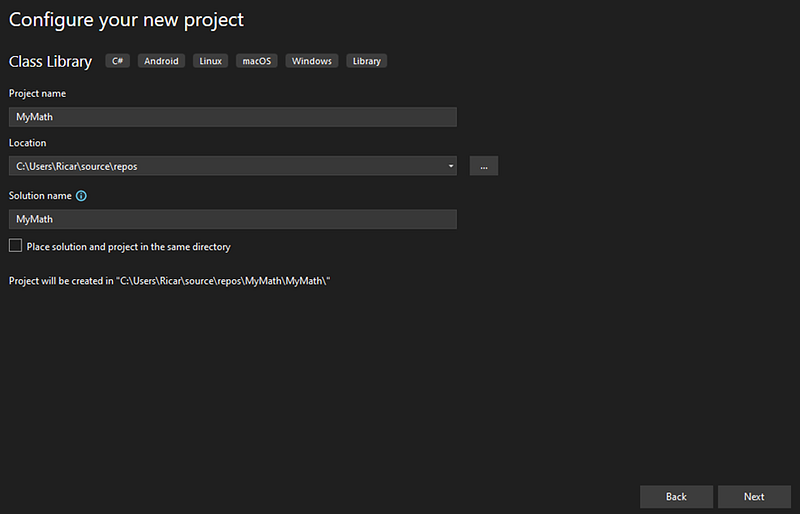
Task: Click the macOS tag
Action: point(257,61)
